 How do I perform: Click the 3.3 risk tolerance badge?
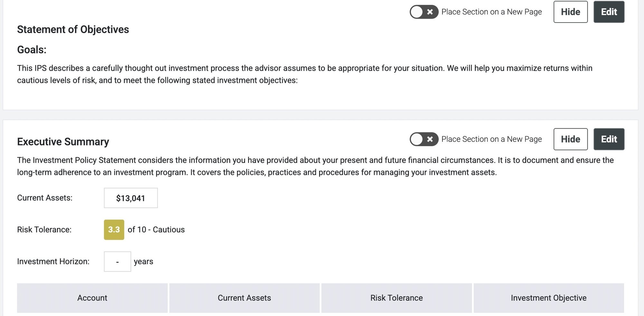[x=114, y=230]
